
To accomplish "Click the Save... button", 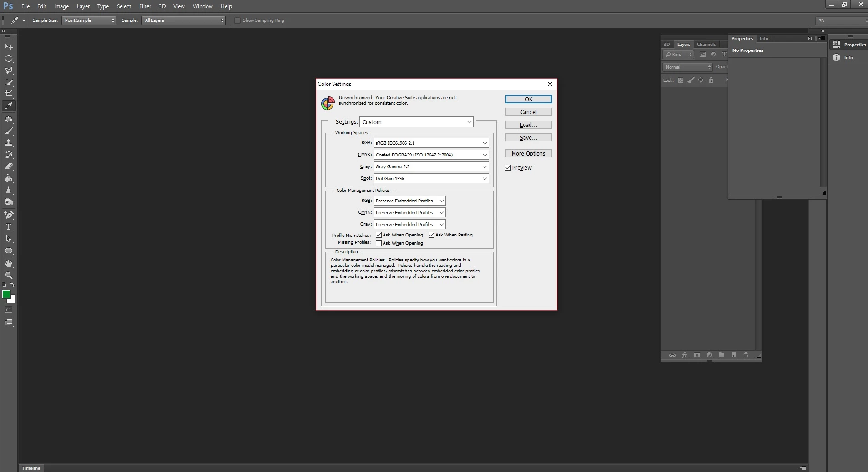I will 528,137.
